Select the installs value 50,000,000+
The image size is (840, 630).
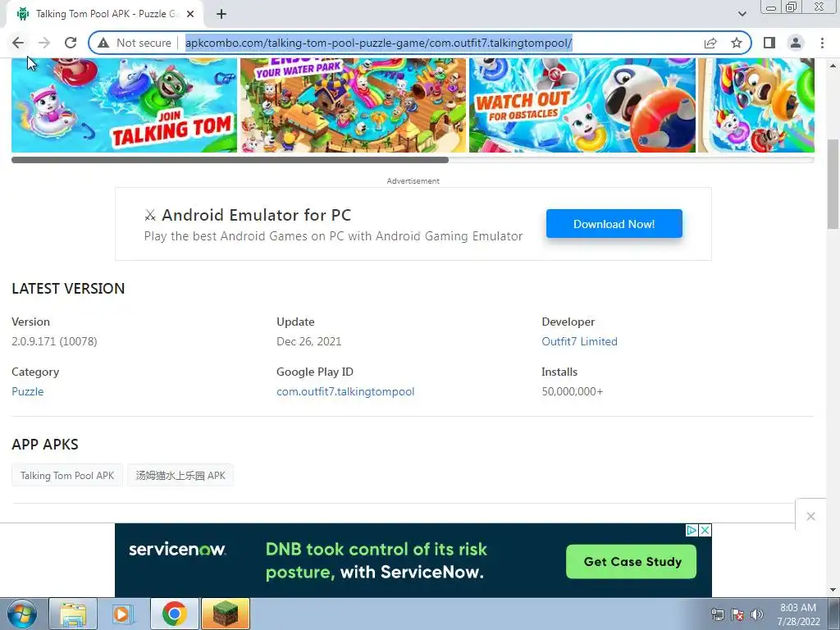coord(572,391)
